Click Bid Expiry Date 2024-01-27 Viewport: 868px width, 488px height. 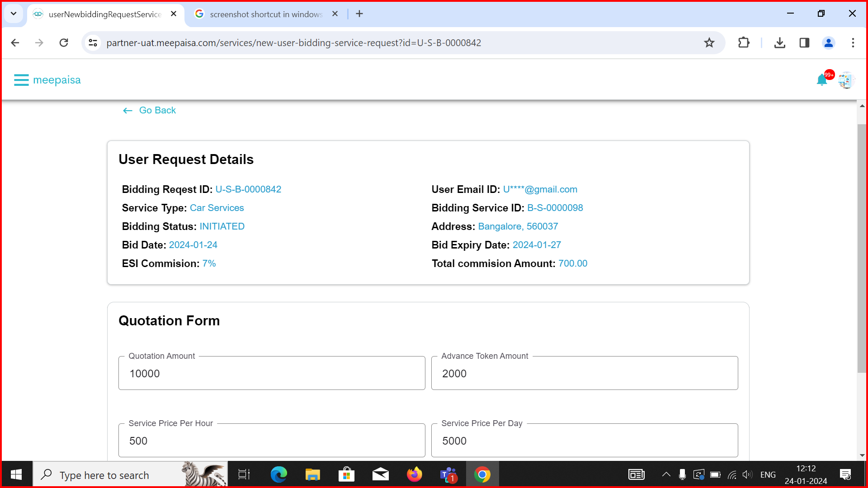[537, 245]
